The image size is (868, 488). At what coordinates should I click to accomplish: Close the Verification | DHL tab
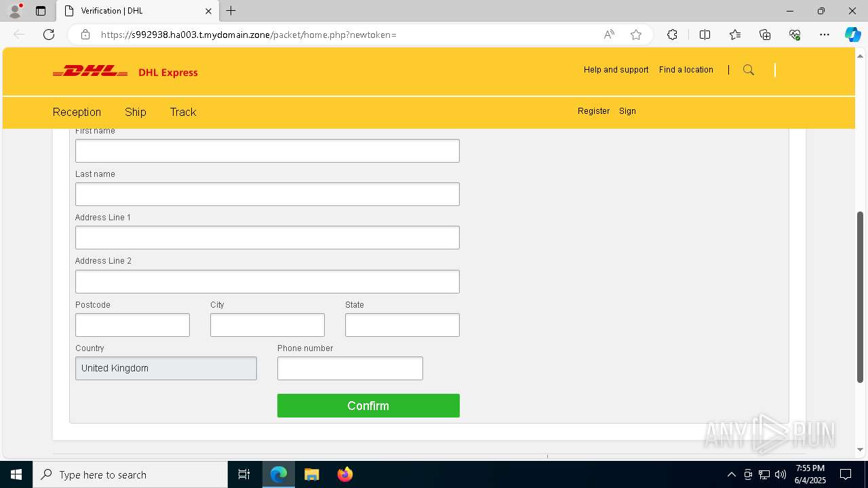(208, 11)
